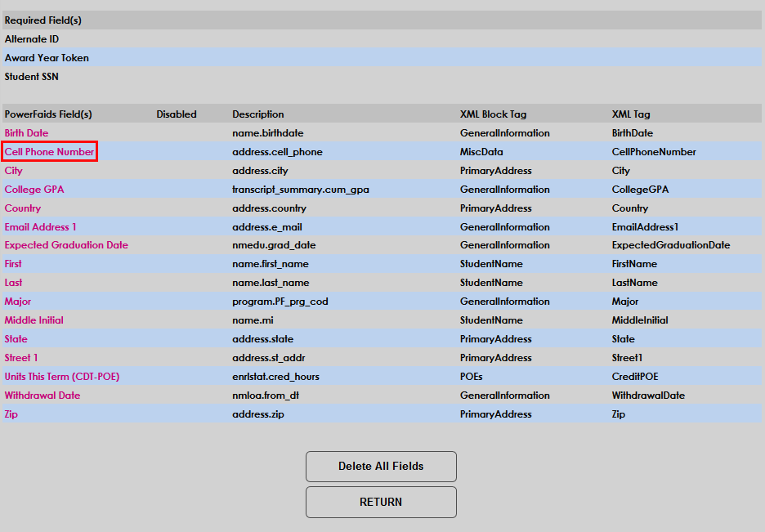Open the Expected Graduation Date field
The height and width of the screenshot is (532, 765).
pos(65,245)
